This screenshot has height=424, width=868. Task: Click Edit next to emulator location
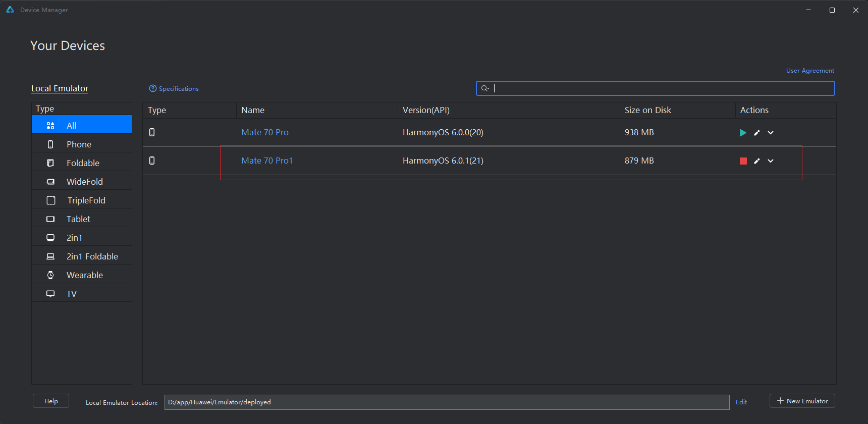coord(741,402)
